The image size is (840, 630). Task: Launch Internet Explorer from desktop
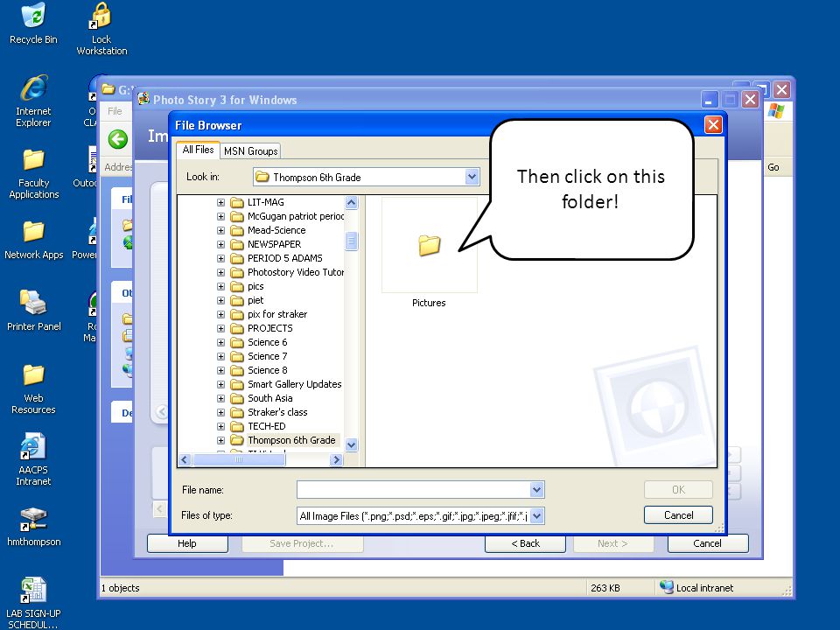click(33, 88)
